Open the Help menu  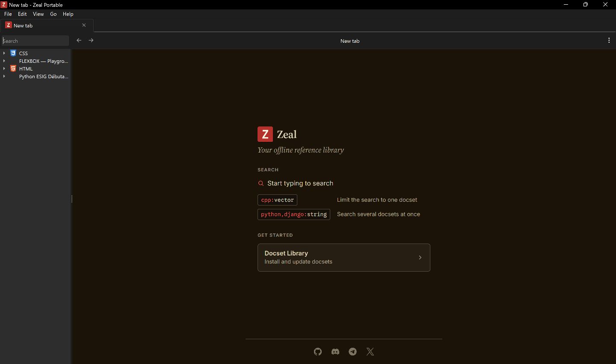tap(68, 14)
